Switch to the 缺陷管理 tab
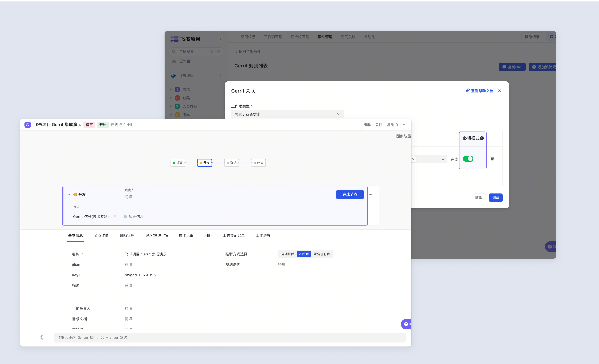 [x=127, y=235]
